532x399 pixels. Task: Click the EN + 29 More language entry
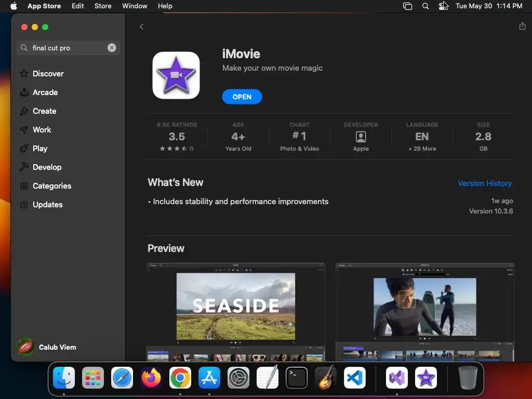422,137
